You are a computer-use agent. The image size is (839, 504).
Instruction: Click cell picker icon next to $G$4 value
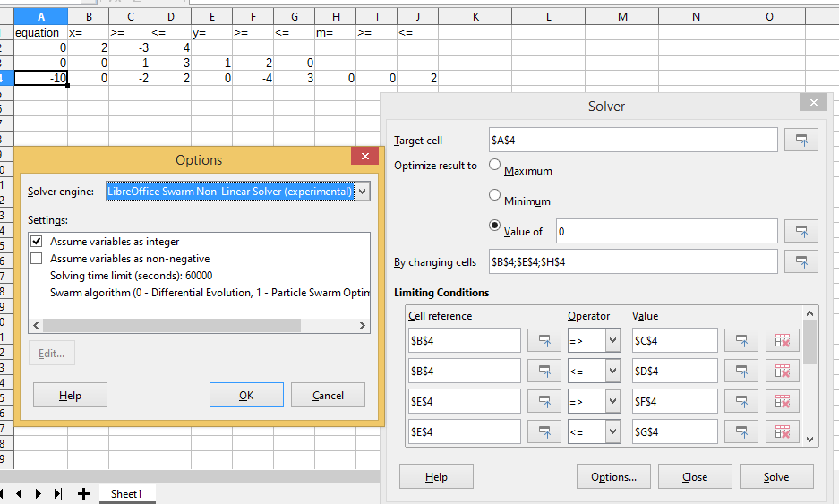[741, 431]
